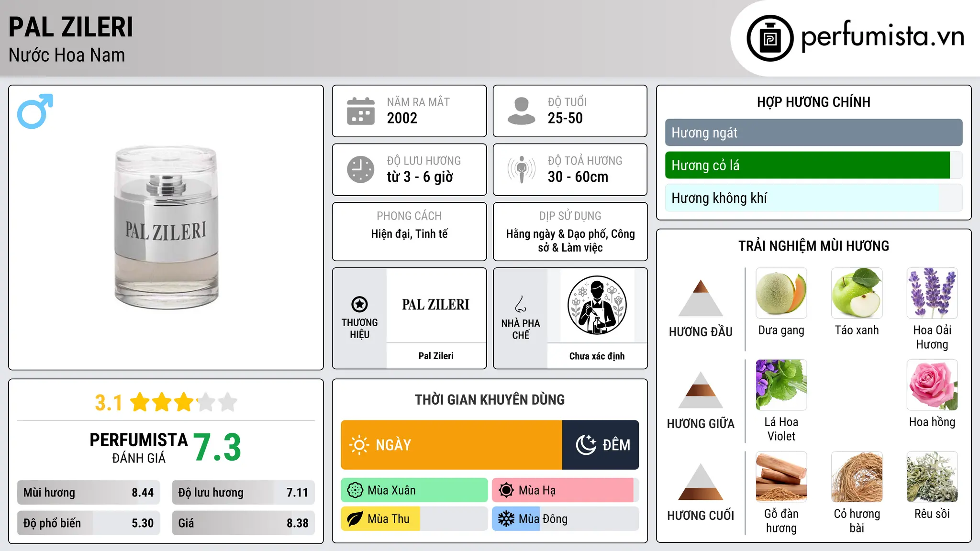
Task: Click the green Hương cỏ lá accord bar
Action: point(813,165)
